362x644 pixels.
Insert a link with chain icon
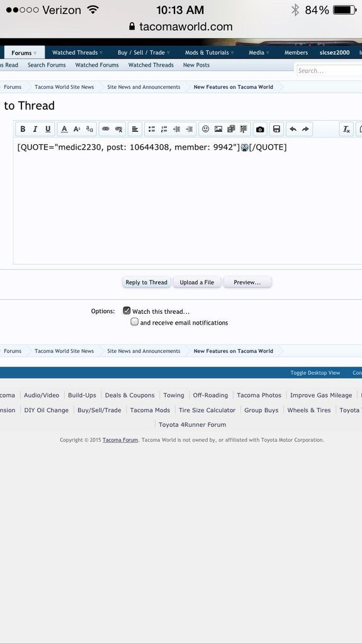[106, 129]
